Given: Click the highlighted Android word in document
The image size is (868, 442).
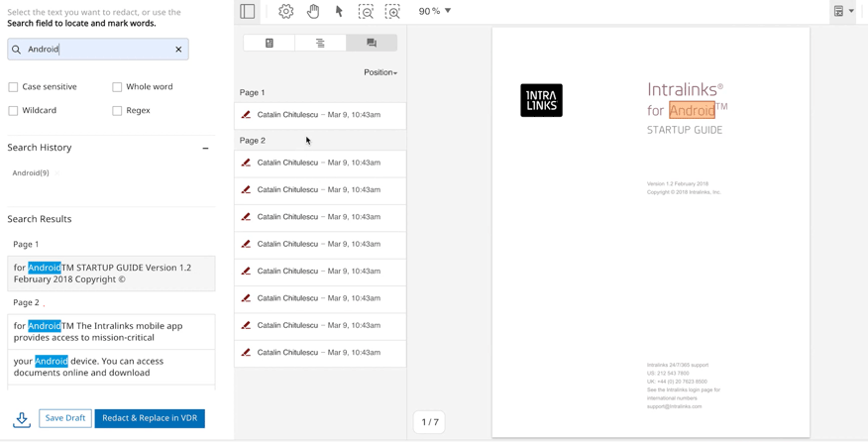Looking at the screenshot, I should (692, 110).
